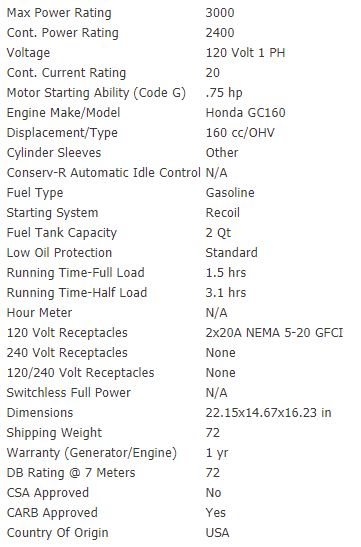Click the Cont. Power Rating 2400 value

click(x=220, y=33)
